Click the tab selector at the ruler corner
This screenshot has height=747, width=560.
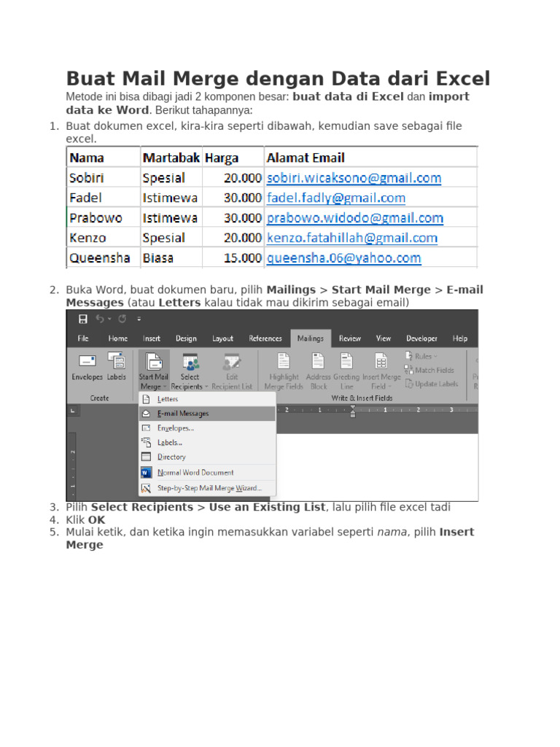73,410
